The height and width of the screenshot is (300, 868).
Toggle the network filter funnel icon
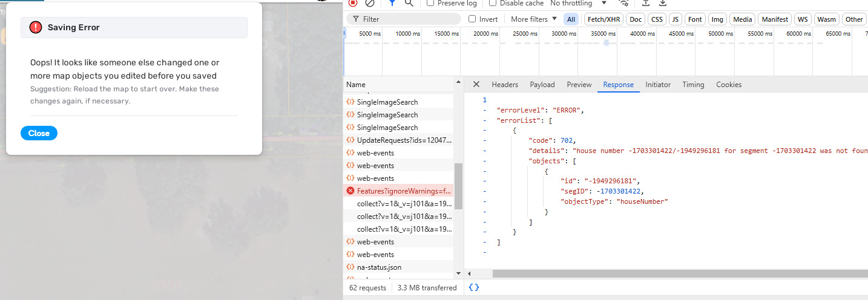(x=392, y=3)
